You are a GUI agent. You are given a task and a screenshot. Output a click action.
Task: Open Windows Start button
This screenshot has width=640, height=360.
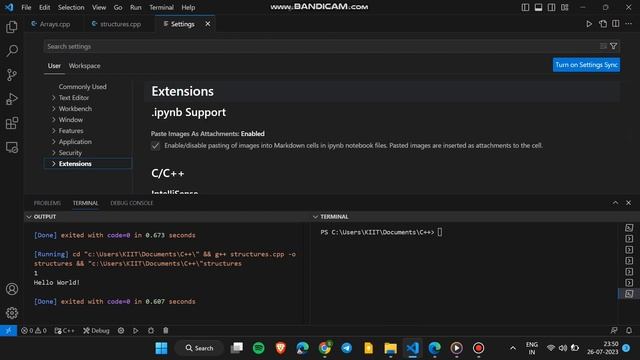162,348
